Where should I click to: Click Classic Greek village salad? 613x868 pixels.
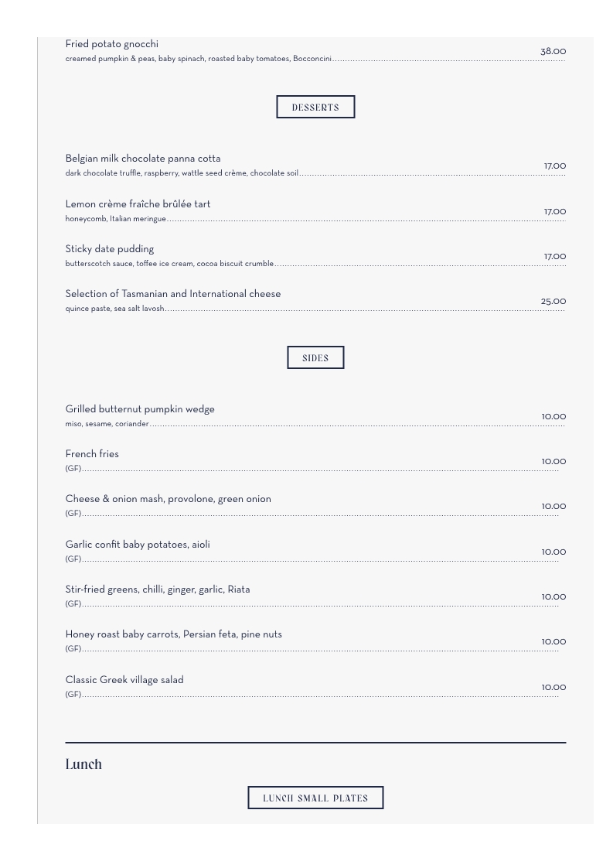pyautogui.click(x=124, y=680)
